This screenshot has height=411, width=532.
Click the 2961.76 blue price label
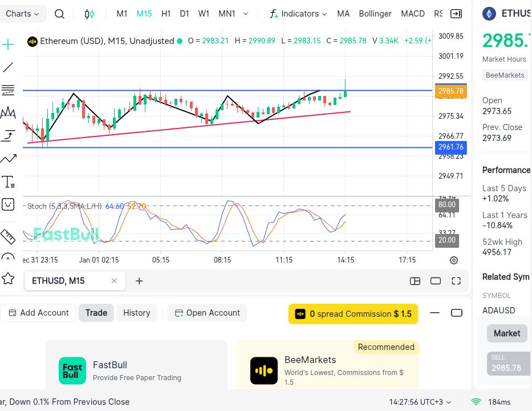tap(450, 147)
